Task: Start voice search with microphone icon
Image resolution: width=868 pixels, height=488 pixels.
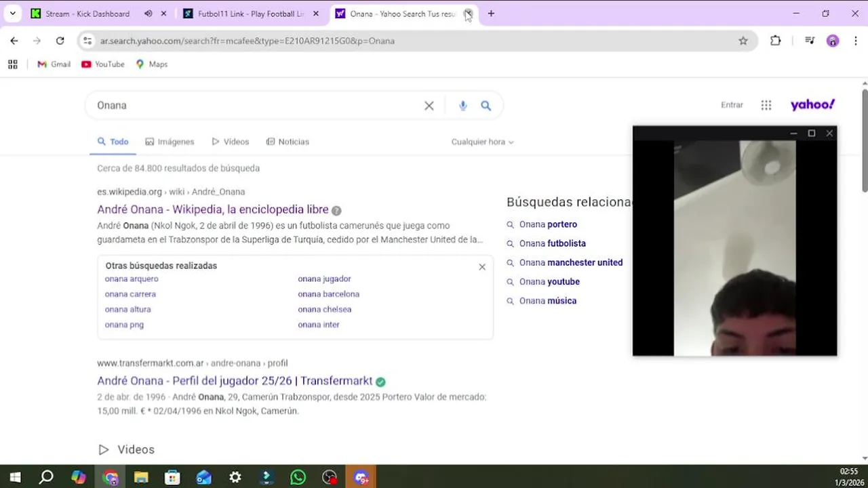Action: [463, 106]
